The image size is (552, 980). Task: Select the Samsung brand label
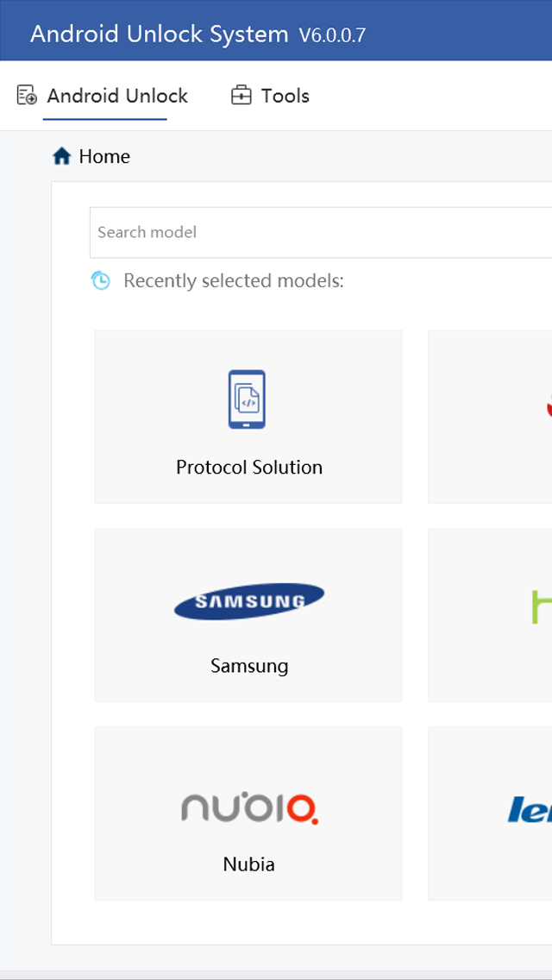click(248, 666)
